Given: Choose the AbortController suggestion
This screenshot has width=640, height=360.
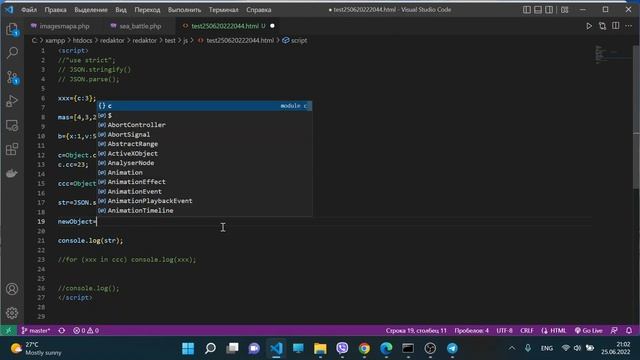Looking at the screenshot, I should pos(204,125).
